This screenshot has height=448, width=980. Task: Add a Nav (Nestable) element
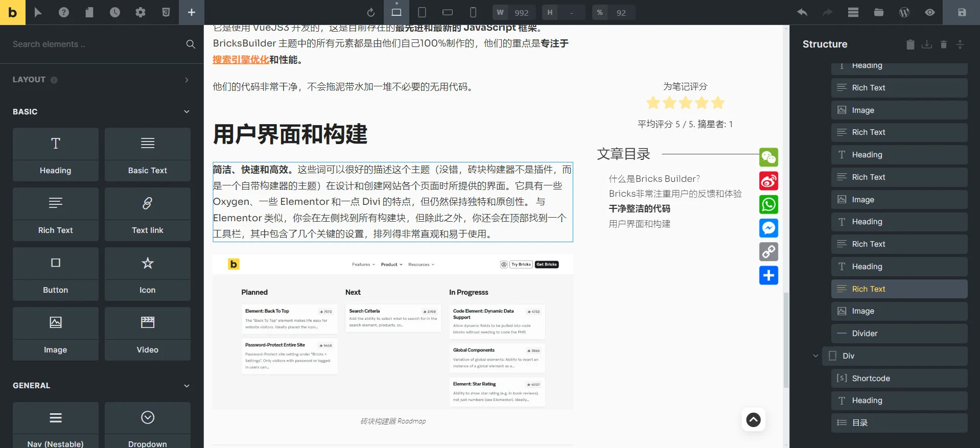56,425
